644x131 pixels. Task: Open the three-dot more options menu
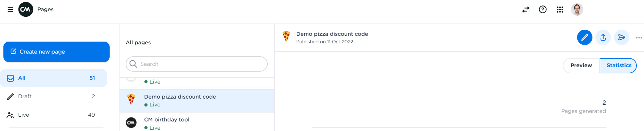639,38
